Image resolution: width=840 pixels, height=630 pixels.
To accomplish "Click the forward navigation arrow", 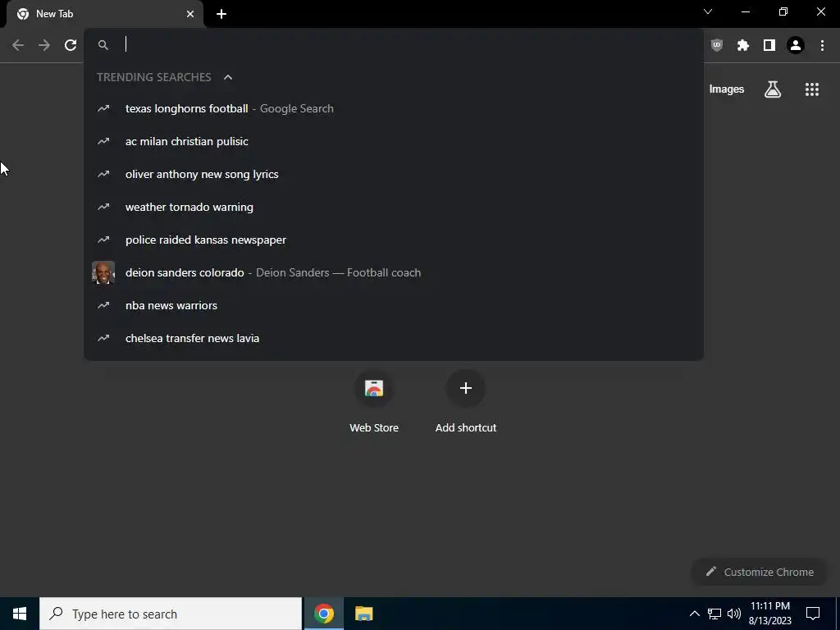I will click(x=44, y=45).
